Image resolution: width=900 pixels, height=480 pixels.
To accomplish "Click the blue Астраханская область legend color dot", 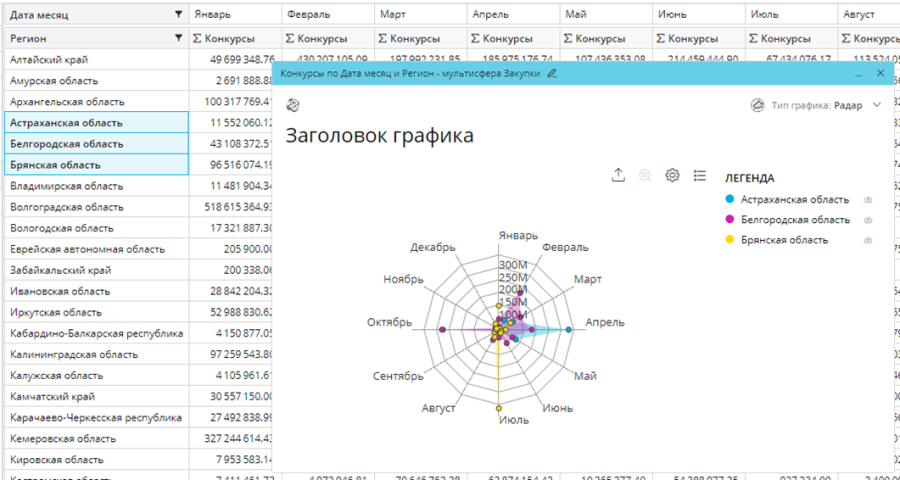I will 732,200.
